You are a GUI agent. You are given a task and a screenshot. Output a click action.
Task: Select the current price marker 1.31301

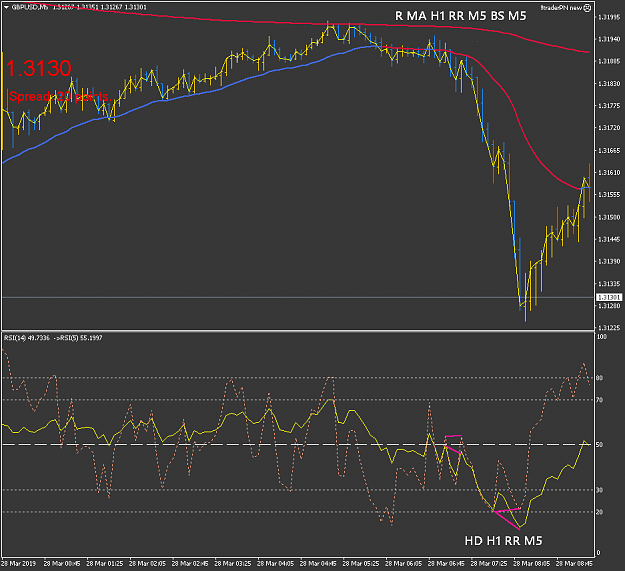click(x=609, y=298)
